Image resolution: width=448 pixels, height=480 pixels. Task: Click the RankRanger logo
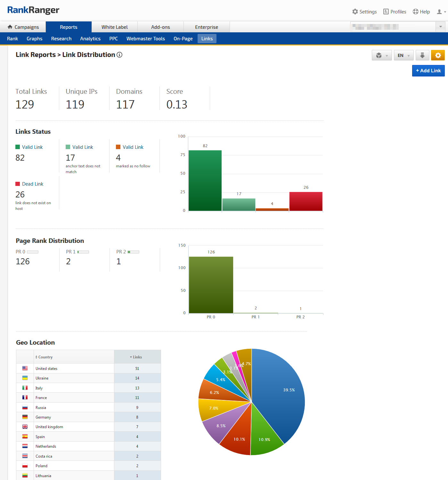tap(33, 10)
